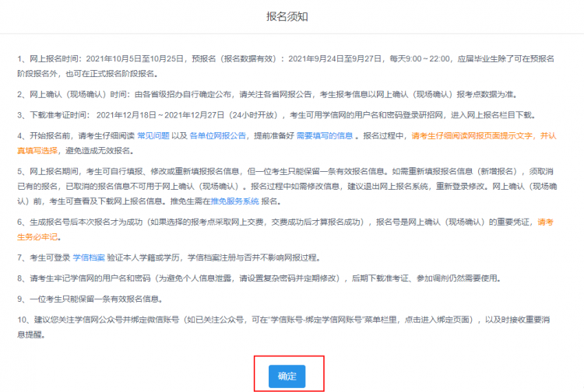Click item 1 网上报名时间 text line

[286, 59]
